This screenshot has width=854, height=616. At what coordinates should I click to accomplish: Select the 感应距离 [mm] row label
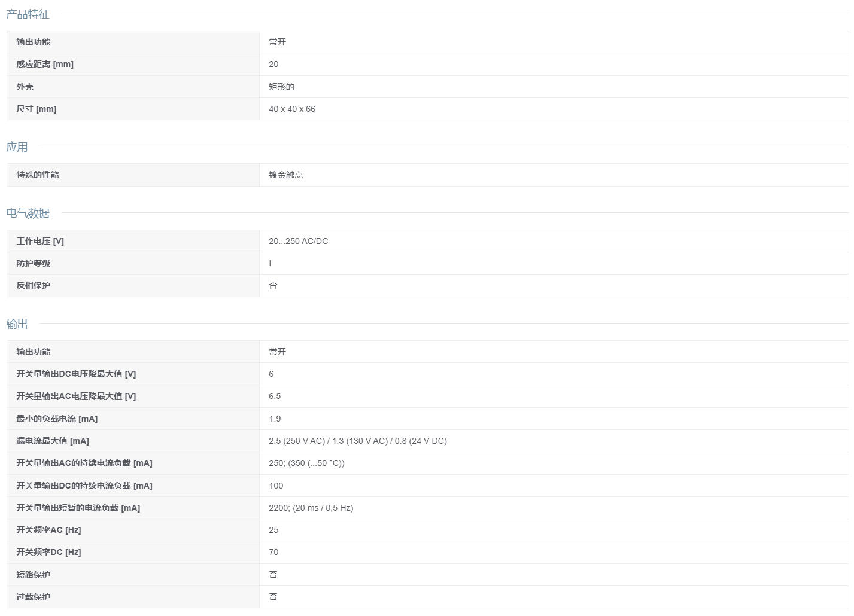click(45, 65)
